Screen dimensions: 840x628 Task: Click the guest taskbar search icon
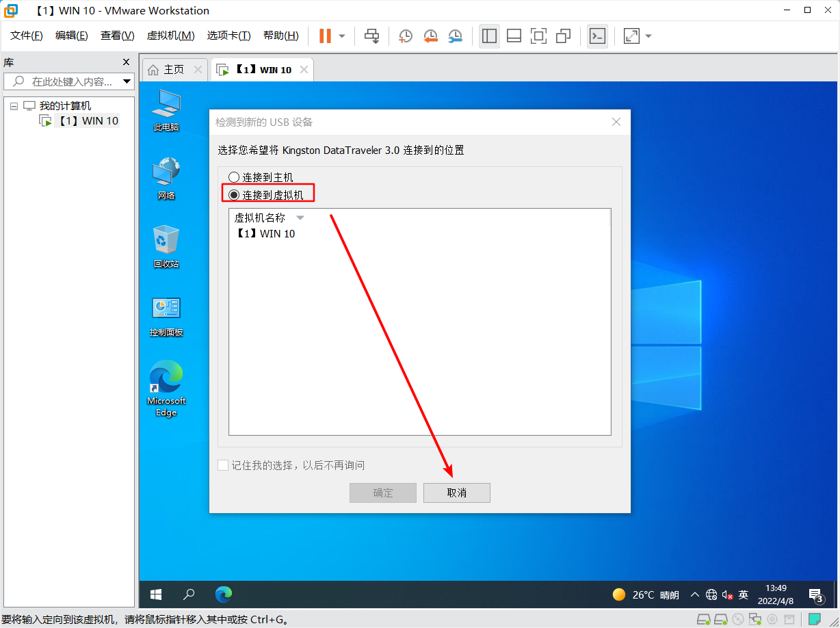[x=189, y=594]
